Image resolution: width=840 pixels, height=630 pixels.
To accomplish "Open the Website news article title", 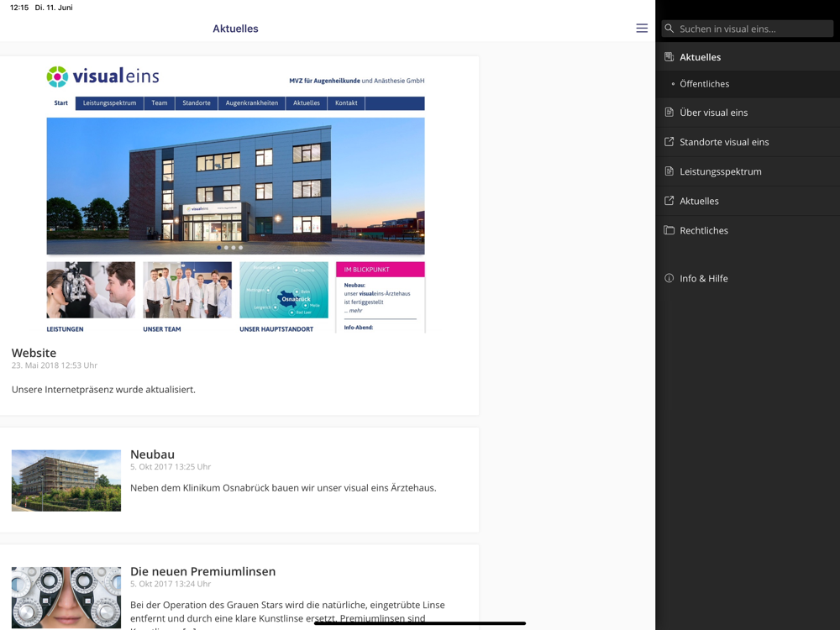I will click(34, 353).
